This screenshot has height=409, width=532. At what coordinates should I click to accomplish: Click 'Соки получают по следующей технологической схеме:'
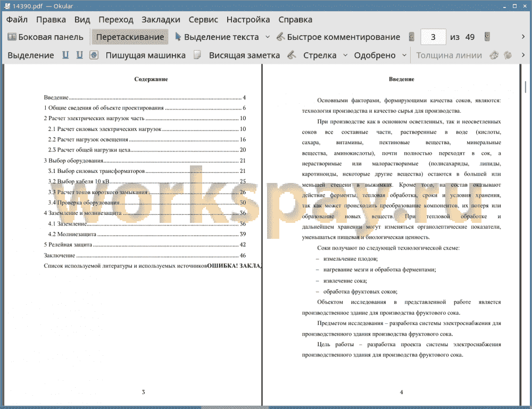tap(388, 248)
